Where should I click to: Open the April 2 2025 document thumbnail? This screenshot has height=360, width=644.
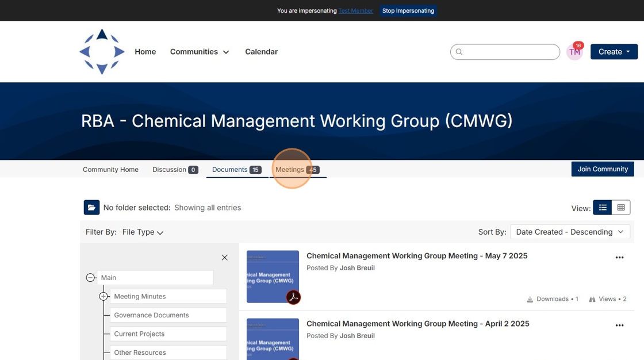click(x=273, y=339)
